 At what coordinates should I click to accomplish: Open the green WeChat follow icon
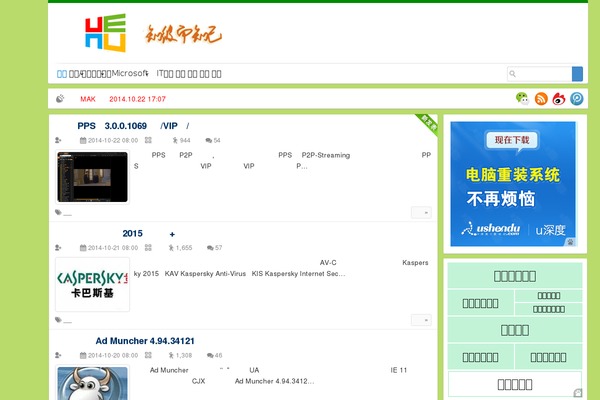(x=522, y=98)
